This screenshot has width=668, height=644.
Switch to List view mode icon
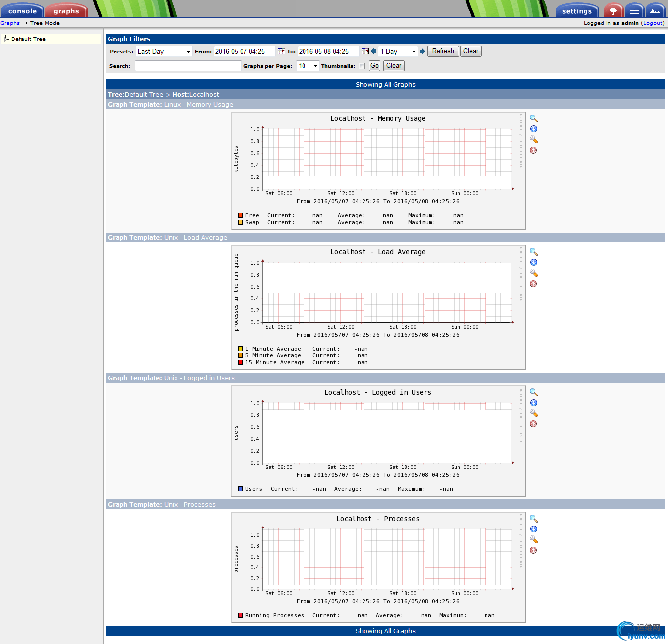(x=634, y=11)
